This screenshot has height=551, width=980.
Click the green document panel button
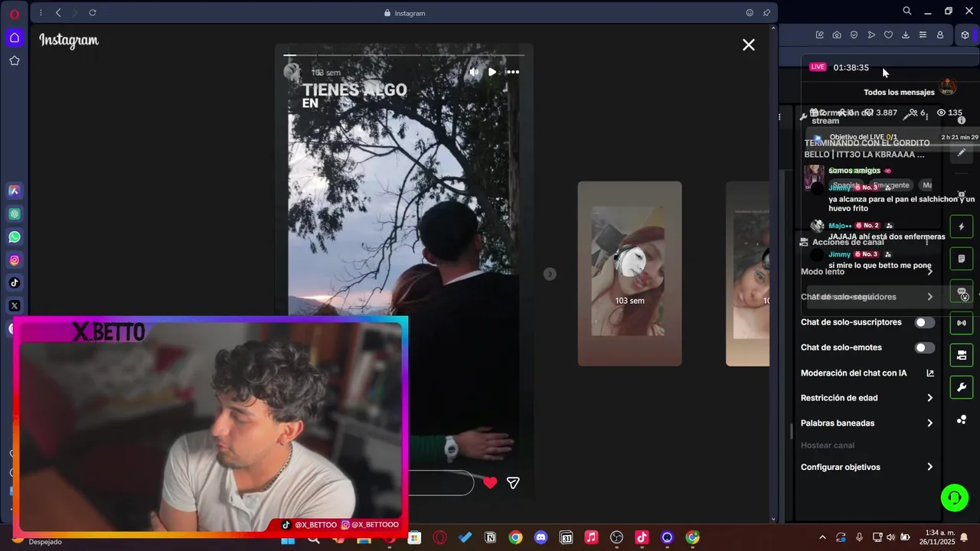pyautogui.click(x=962, y=259)
